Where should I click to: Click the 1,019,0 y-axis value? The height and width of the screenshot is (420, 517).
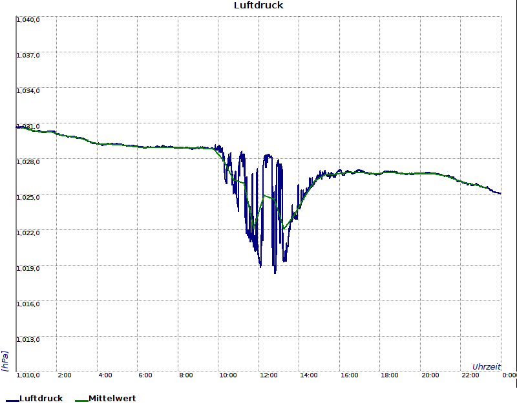(x=28, y=268)
